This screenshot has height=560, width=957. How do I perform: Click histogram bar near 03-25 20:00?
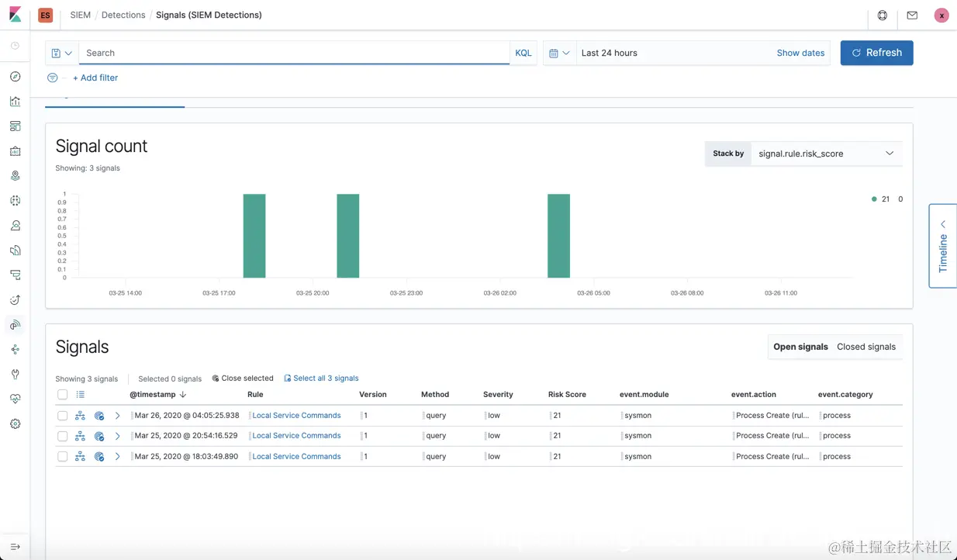tap(348, 236)
